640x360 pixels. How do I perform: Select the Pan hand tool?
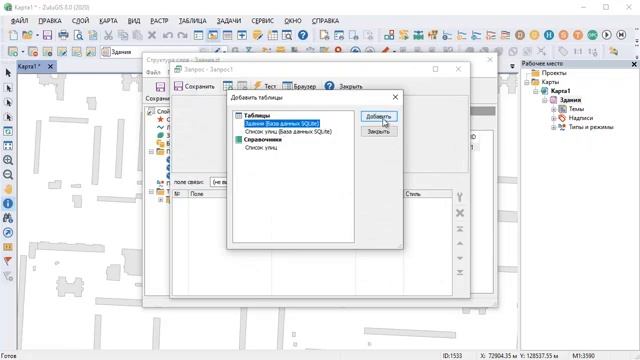click(8, 189)
